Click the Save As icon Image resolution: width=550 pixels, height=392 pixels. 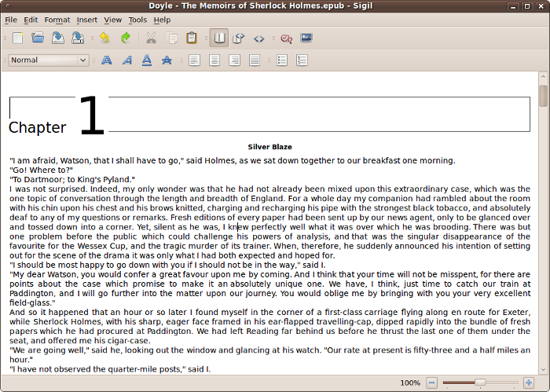tap(78, 38)
